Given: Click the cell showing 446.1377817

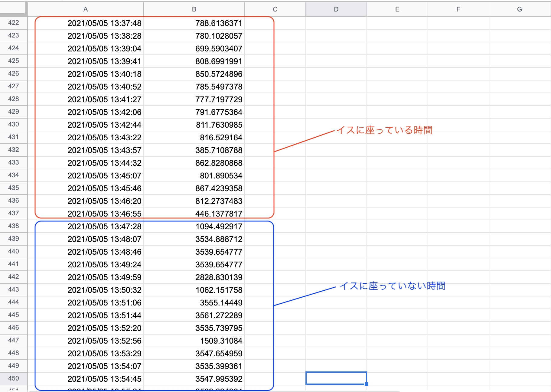Looking at the screenshot, I should point(219,214).
